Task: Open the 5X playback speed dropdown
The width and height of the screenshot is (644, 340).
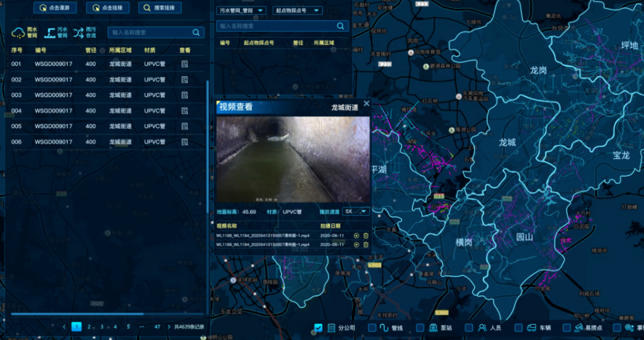Action: point(356,211)
